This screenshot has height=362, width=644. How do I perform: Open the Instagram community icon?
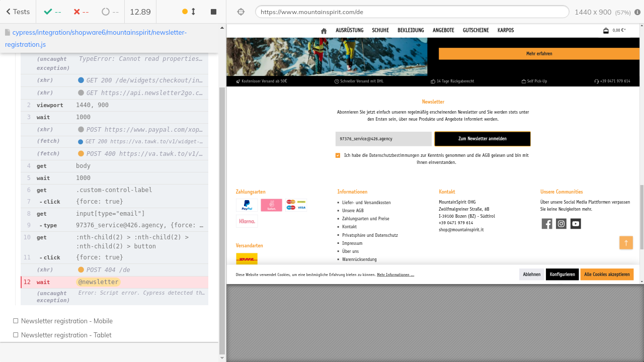click(x=561, y=224)
